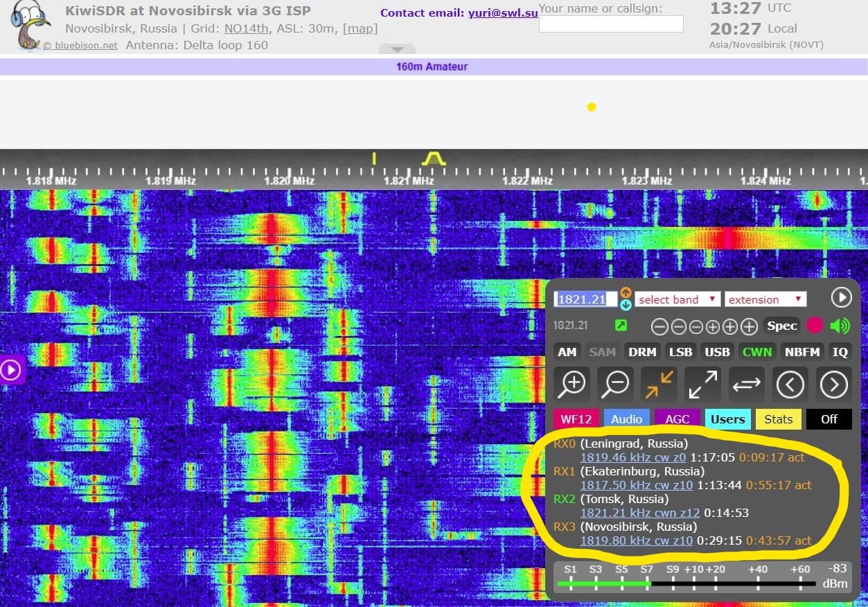
Task: Mute audio with green speaker icon
Action: point(840,326)
